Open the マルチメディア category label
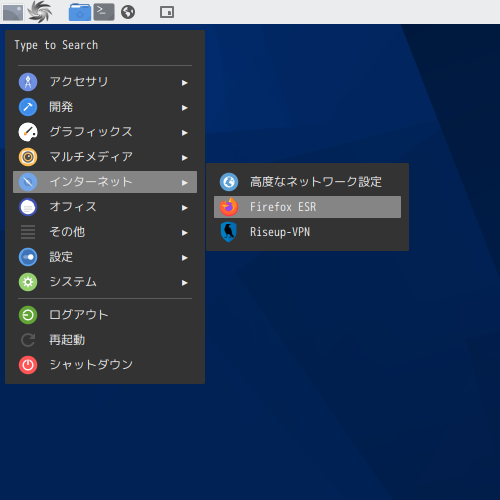500x500 pixels. pyautogui.click(x=91, y=157)
